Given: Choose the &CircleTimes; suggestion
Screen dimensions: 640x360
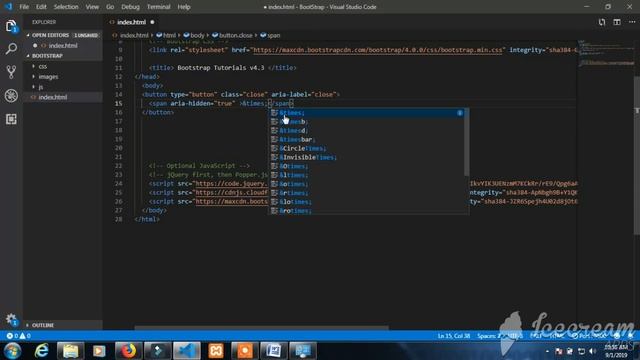Looking at the screenshot, I should (368, 148).
